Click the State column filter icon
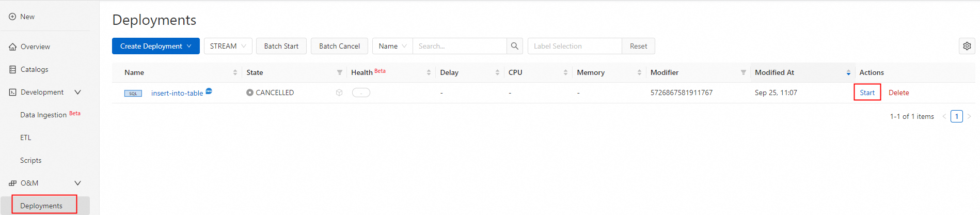 click(x=339, y=72)
